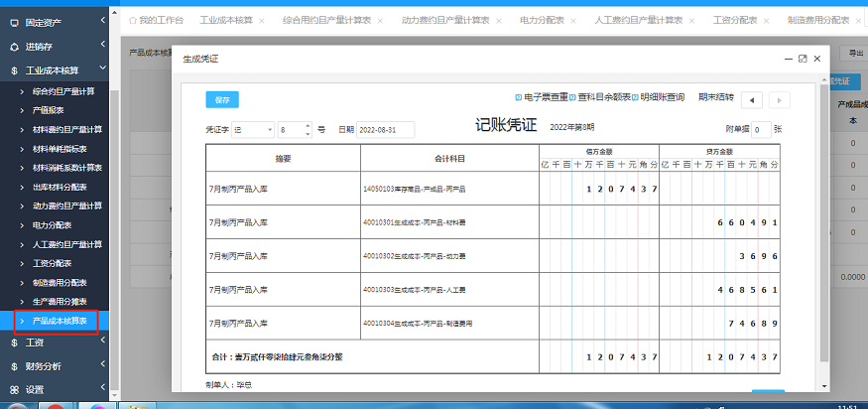The image size is (868, 409).
Task: Open 材料单耗指标表 in sidebar
Action: tap(60, 149)
